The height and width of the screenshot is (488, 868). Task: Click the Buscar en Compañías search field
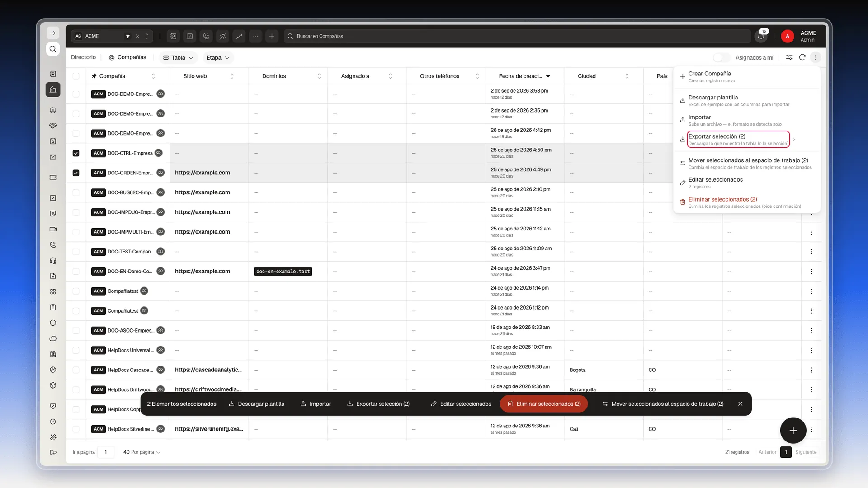click(517, 36)
